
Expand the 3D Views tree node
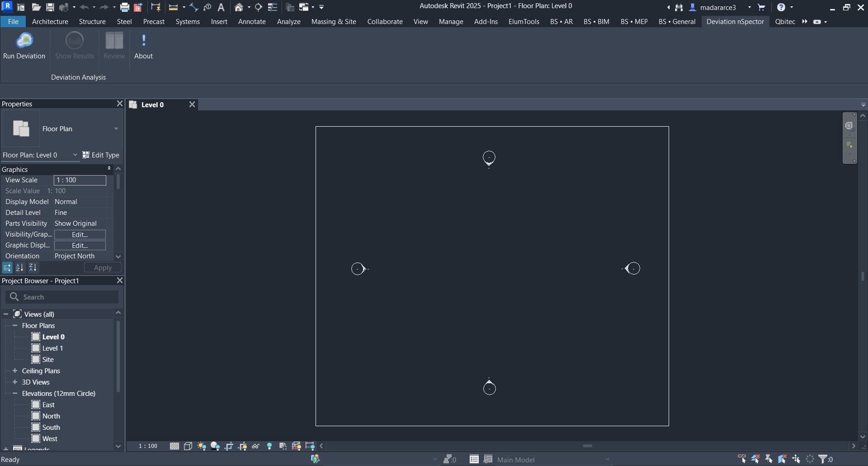point(15,382)
